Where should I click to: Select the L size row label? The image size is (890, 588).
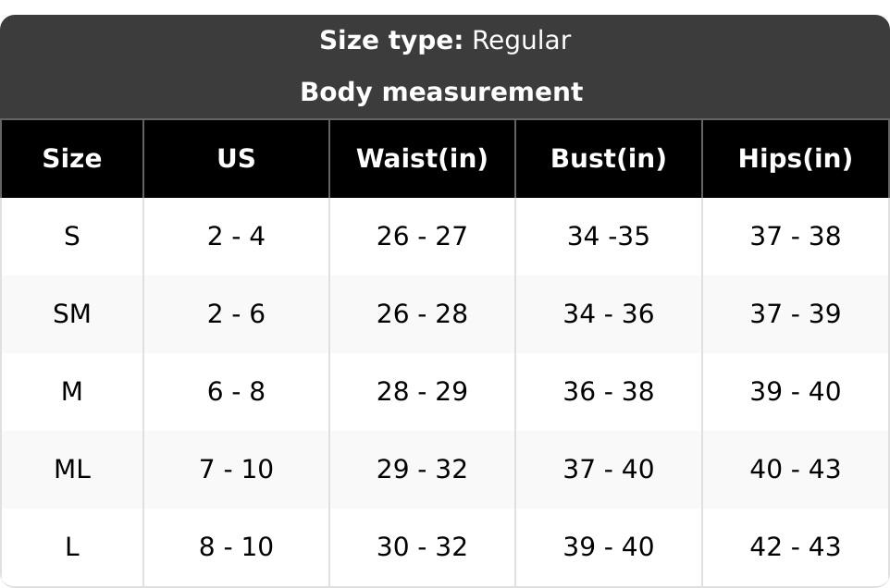click(72, 547)
